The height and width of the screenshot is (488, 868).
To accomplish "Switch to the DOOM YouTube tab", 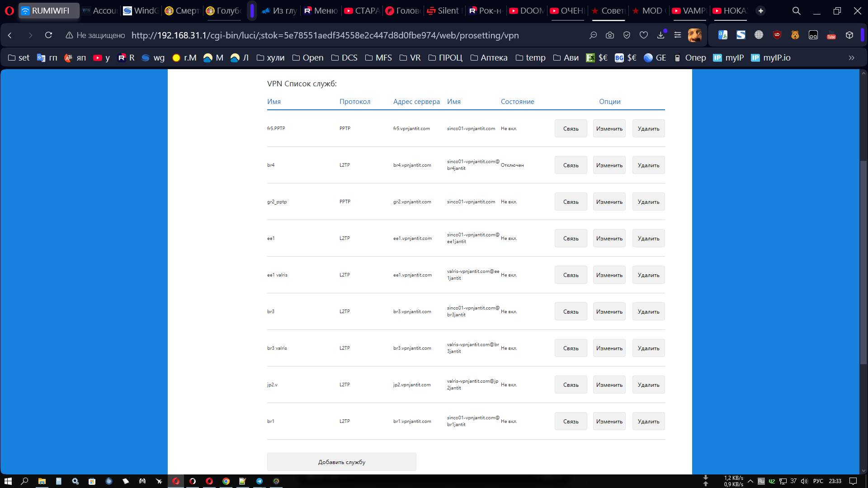I will 527,11.
